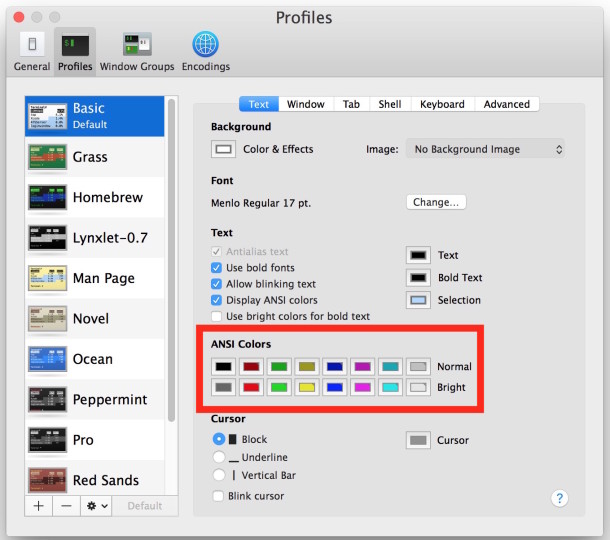Switch to the Keyboard tab
This screenshot has width=610, height=540.
(x=441, y=104)
